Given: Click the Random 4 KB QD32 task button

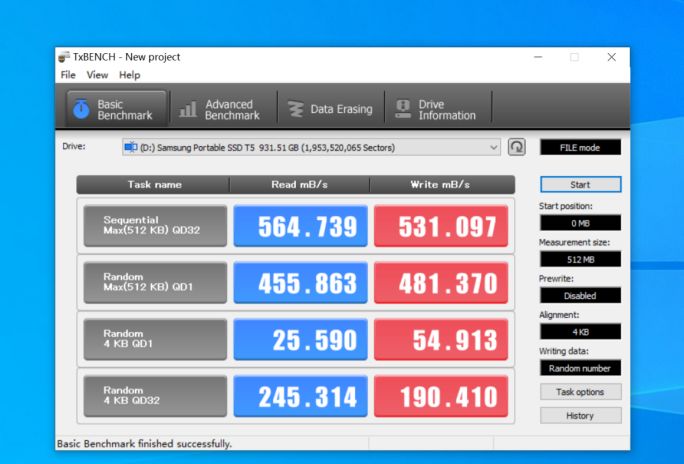Looking at the screenshot, I should [x=155, y=396].
